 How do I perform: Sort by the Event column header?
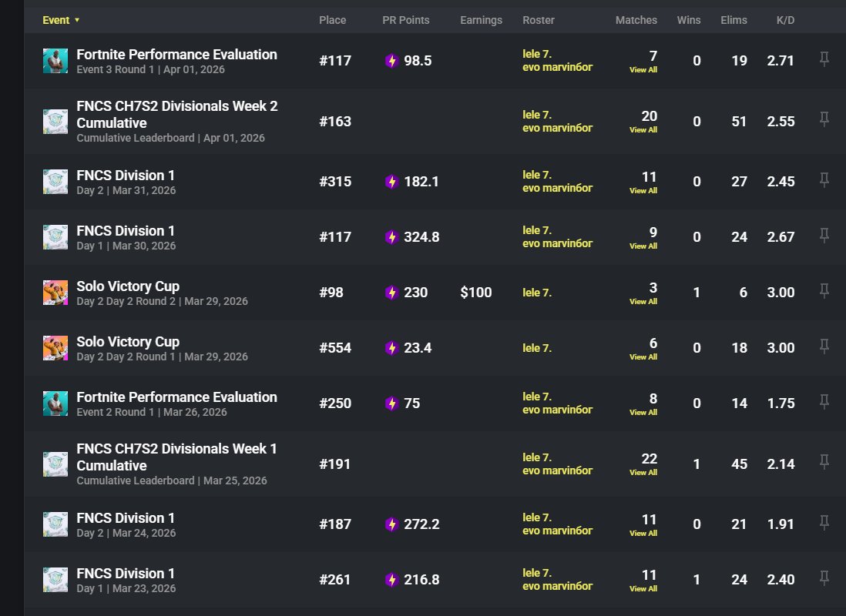coord(61,20)
